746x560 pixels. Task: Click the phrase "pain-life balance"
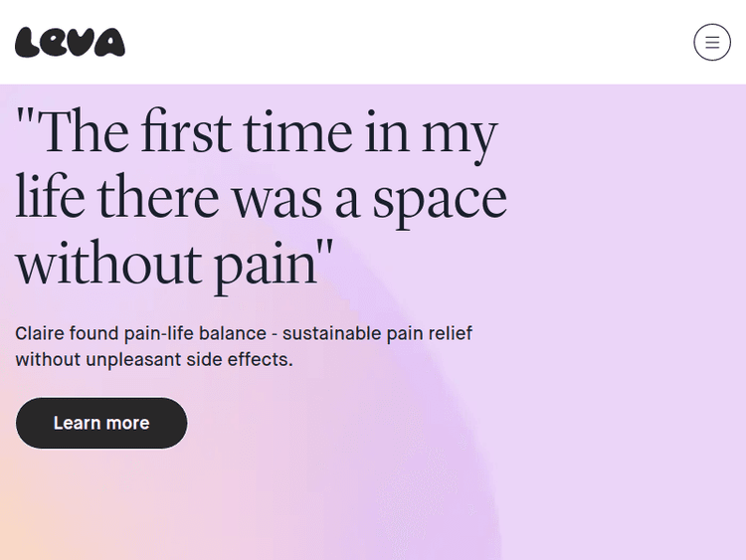point(193,333)
